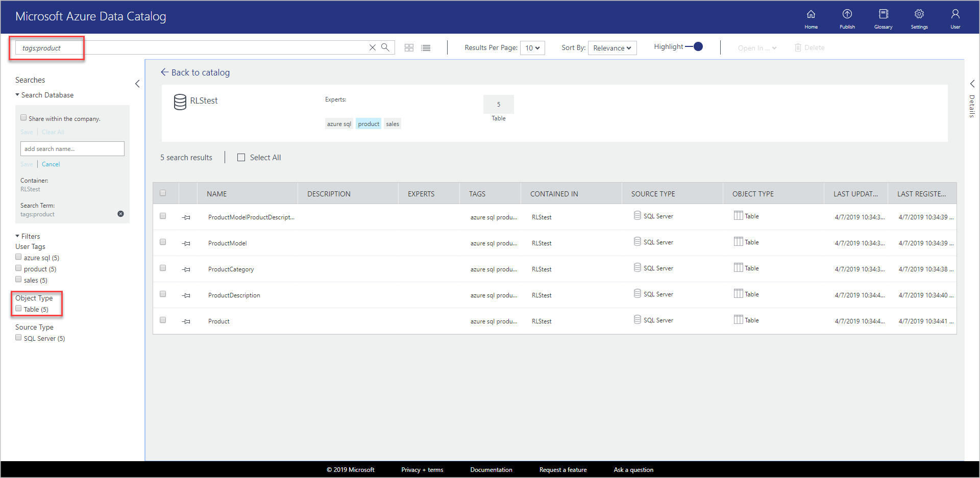Open the User account icon

(x=955, y=17)
